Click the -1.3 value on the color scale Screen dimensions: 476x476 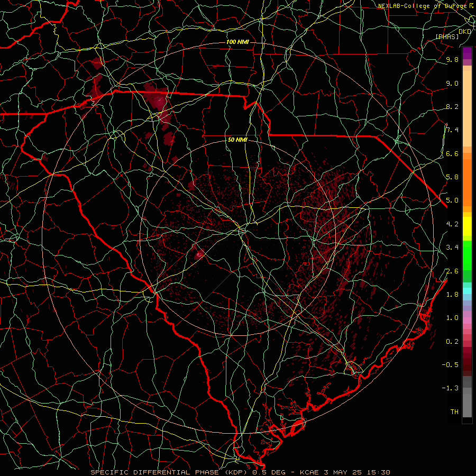(x=450, y=388)
